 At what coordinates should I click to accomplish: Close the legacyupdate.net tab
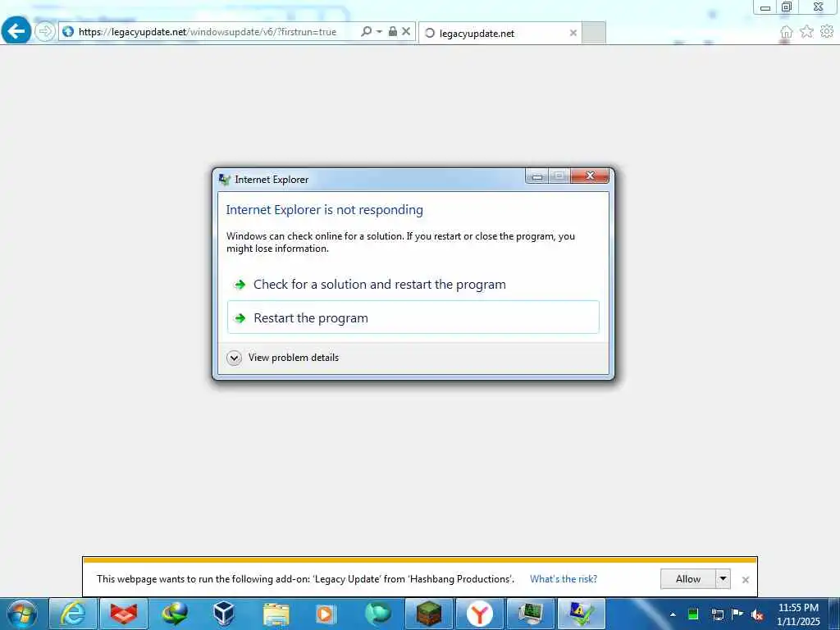[573, 33]
